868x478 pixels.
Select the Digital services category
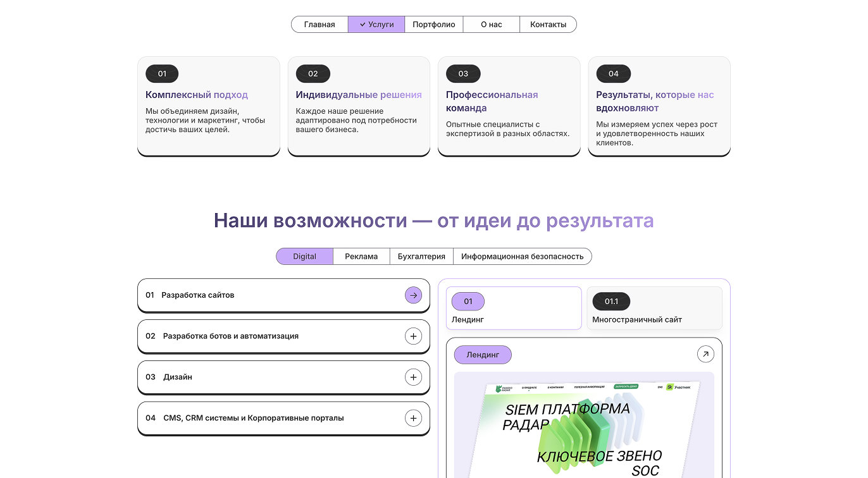pyautogui.click(x=304, y=257)
